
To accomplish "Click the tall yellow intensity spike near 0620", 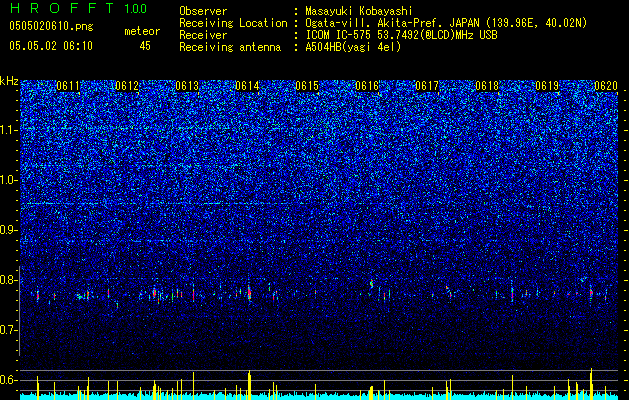I will tap(591, 383).
